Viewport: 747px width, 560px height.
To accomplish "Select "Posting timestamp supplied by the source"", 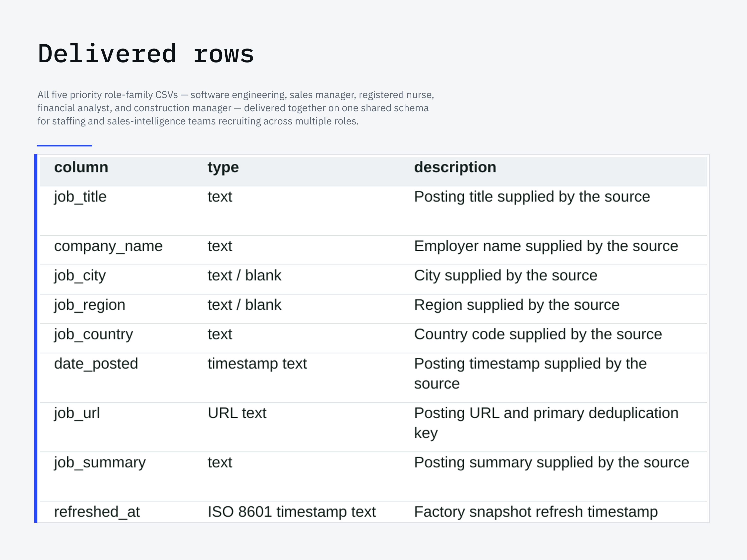I will [x=530, y=374].
